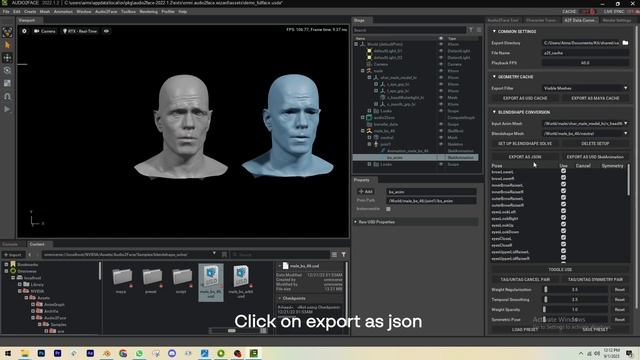
Task: Open Premiere Pro from taskbar
Action: click(x=58, y=353)
